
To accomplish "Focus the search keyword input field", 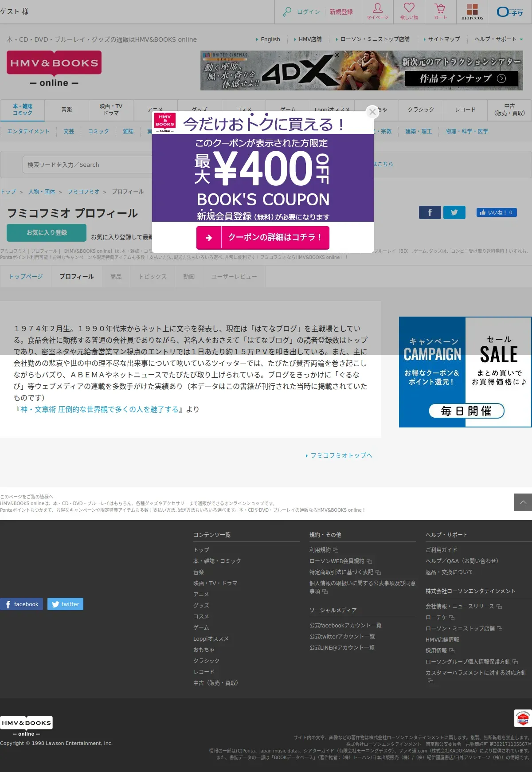I will pos(88,165).
